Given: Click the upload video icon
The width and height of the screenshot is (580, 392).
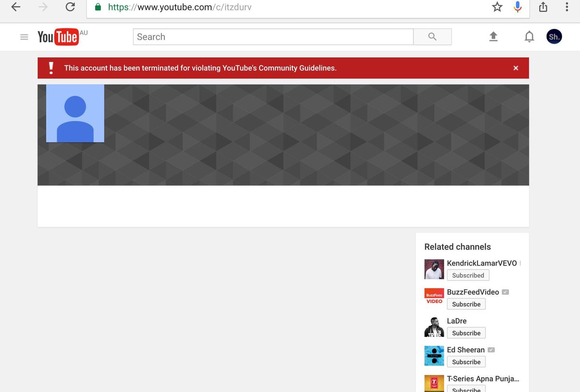Looking at the screenshot, I should 493,37.
